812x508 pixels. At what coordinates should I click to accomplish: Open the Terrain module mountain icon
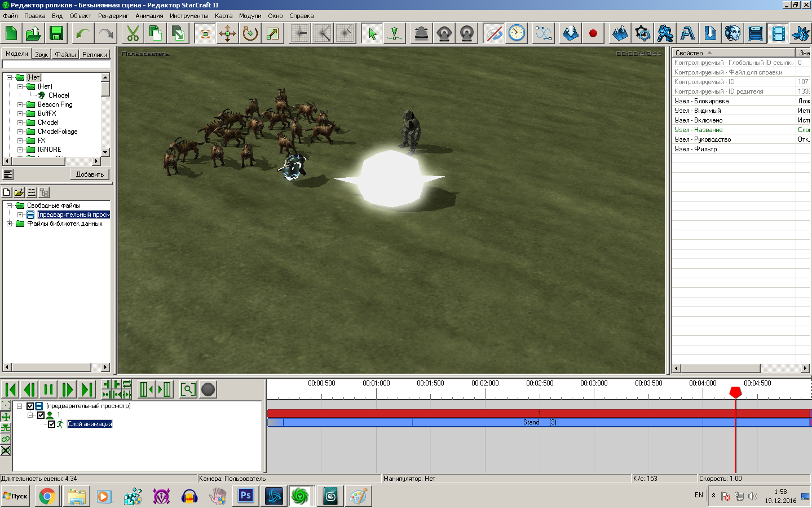[x=620, y=33]
